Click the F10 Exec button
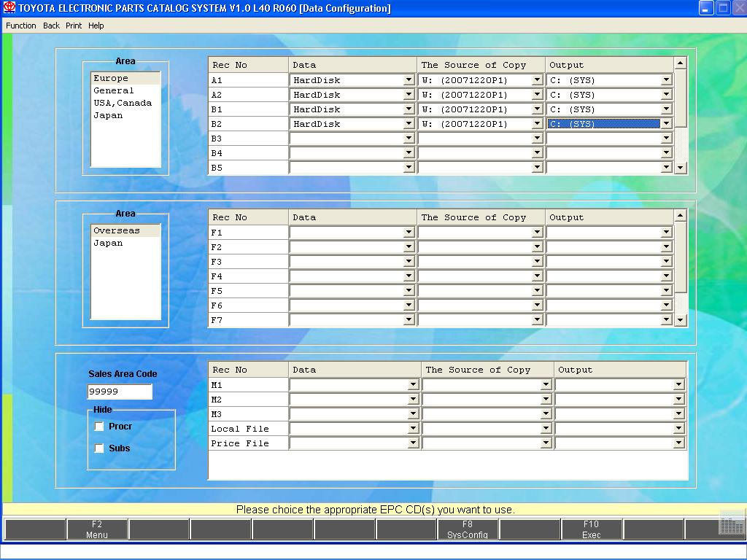Screen dimensions: 747x560 (x=591, y=529)
